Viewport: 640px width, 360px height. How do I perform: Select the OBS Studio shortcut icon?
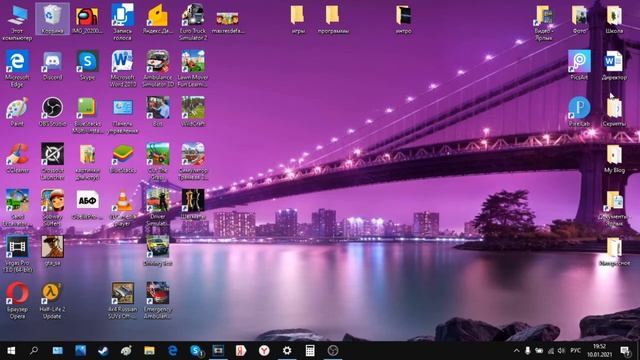coord(52,111)
